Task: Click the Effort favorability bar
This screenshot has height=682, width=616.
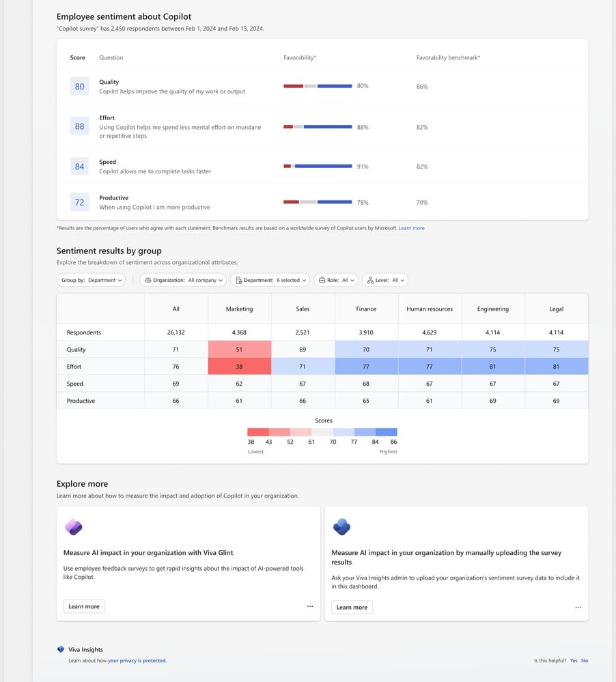Action: tap(318, 127)
